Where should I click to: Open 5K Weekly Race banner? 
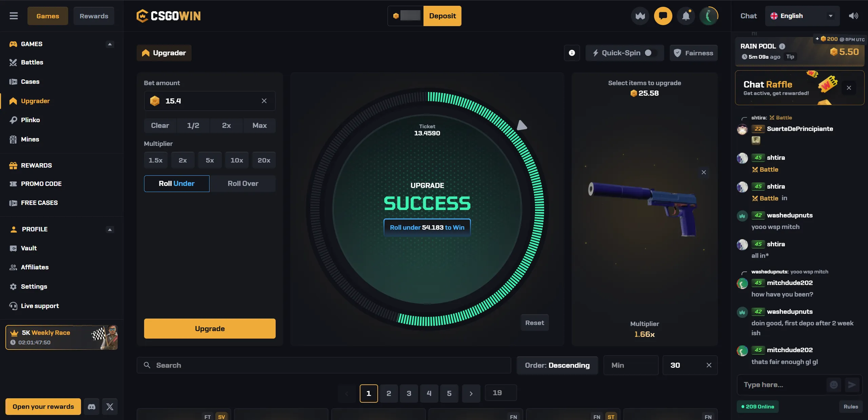tap(61, 338)
